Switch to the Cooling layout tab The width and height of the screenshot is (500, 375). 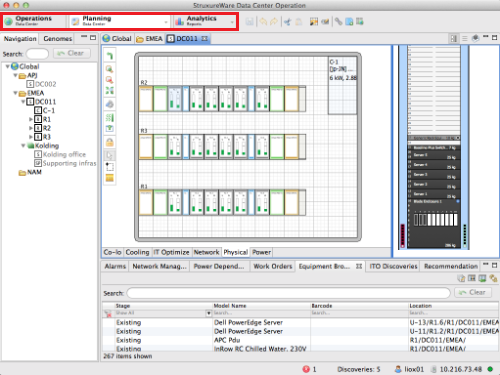tap(137, 252)
